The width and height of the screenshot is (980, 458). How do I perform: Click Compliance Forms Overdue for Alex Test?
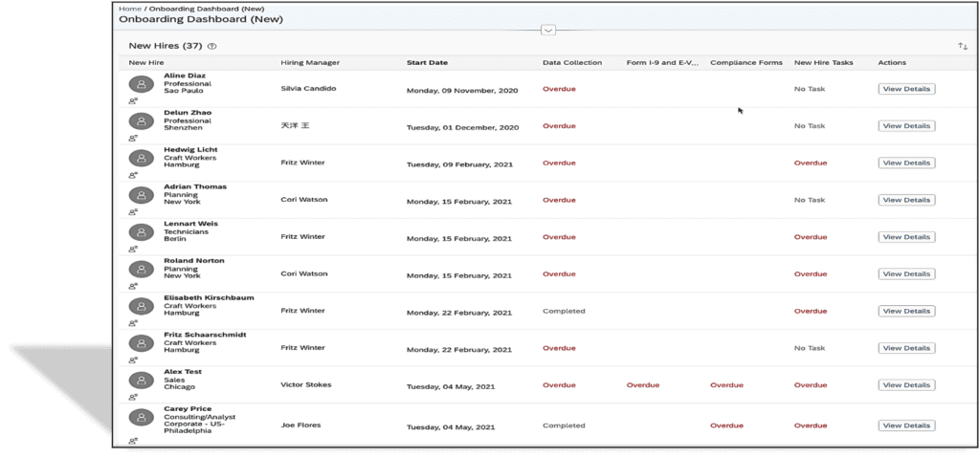tap(726, 385)
